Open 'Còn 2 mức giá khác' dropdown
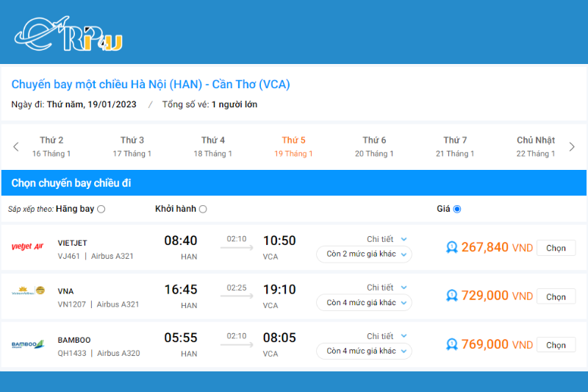Viewport: 588px width, 392px height. (364, 254)
